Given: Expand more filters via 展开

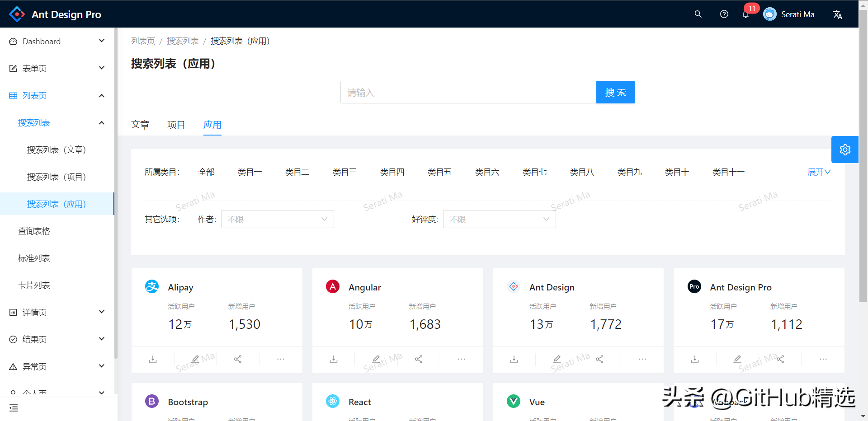Looking at the screenshot, I should [x=819, y=172].
